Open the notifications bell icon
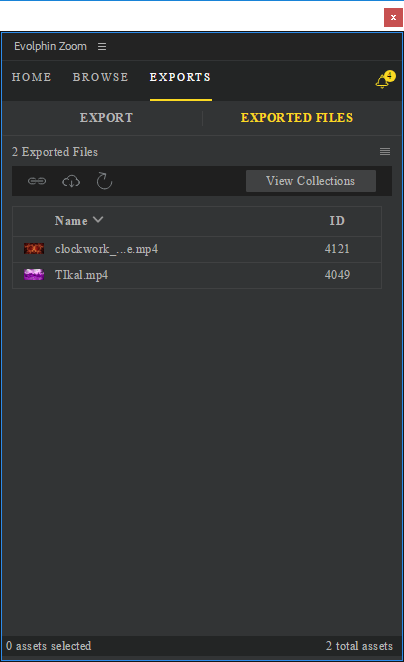This screenshot has height=662, width=404. (385, 79)
